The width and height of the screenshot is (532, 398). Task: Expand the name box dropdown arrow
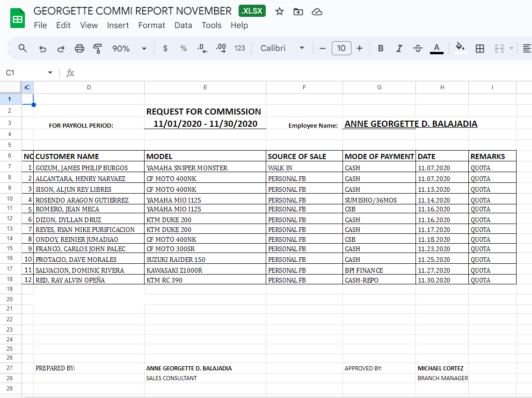click(x=50, y=72)
